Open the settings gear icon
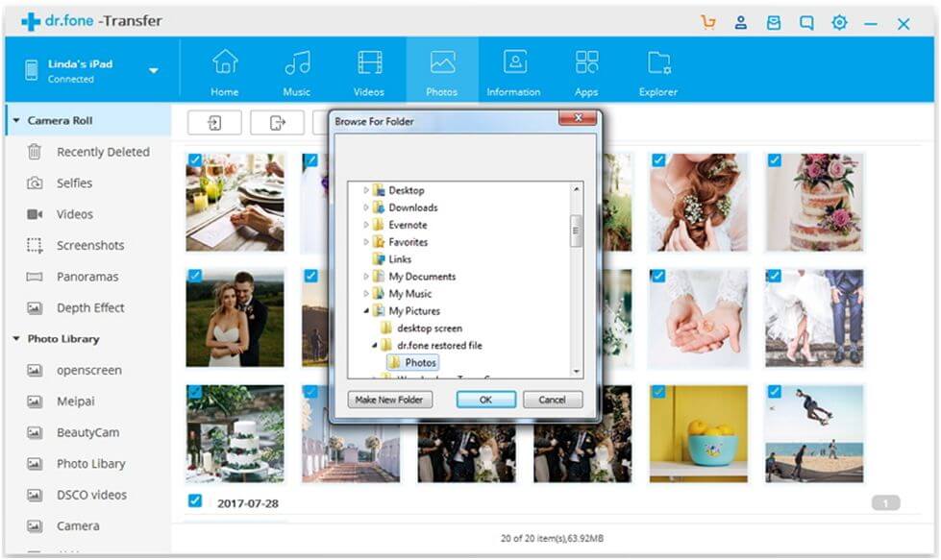Viewport: 941px width, 560px height. pyautogui.click(x=839, y=23)
